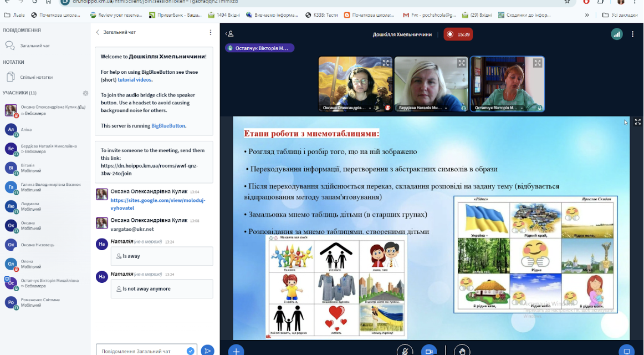
Task: Open the tutorial videos link
Action: pos(134,80)
